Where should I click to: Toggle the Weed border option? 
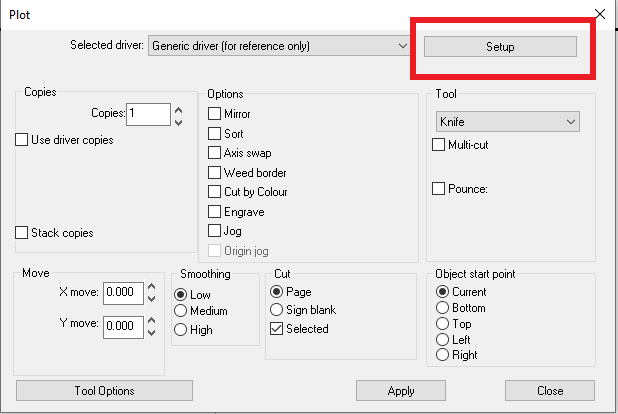pos(215,172)
